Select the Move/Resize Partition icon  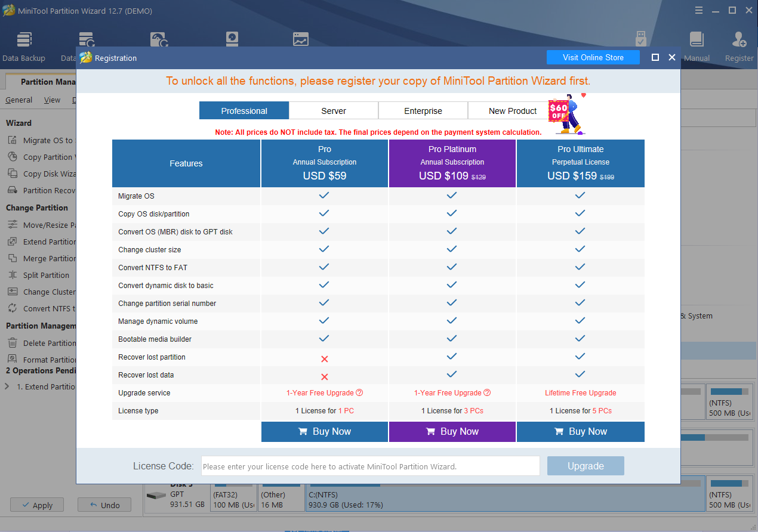tap(13, 225)
